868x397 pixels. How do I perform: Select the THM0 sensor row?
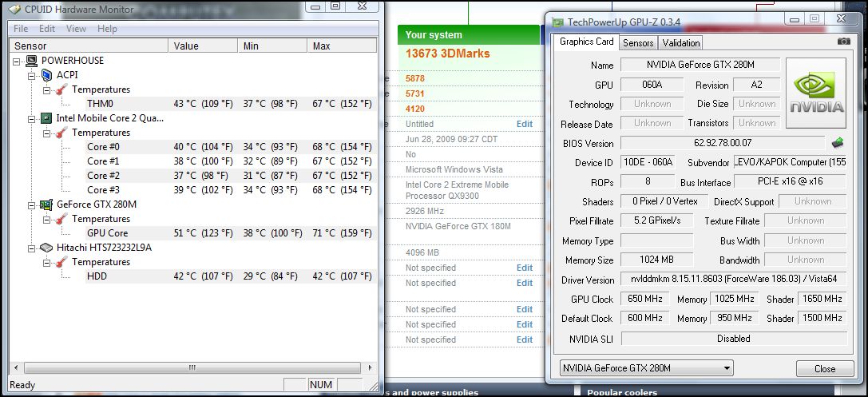(231, 104)
